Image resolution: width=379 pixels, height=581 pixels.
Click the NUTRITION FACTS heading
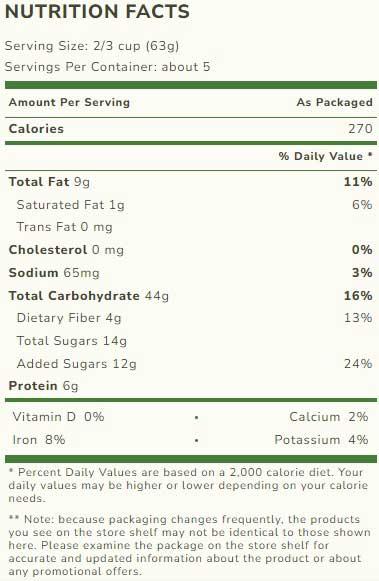pyautogui.click(x=97, y=11)
